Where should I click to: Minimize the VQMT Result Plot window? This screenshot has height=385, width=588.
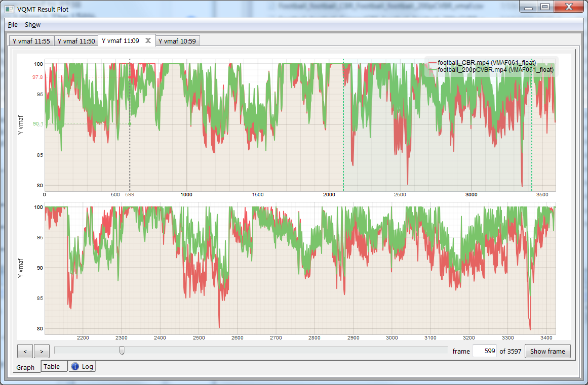click(529, 7)
